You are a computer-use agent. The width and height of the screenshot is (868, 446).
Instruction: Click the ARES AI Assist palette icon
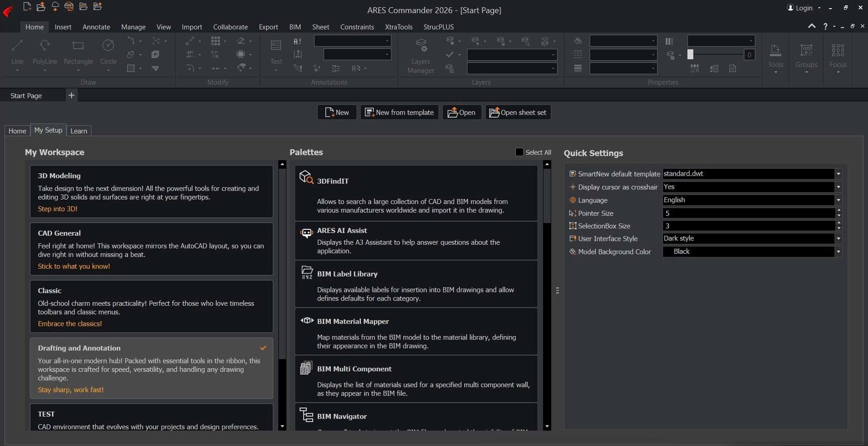coord(307,232)
